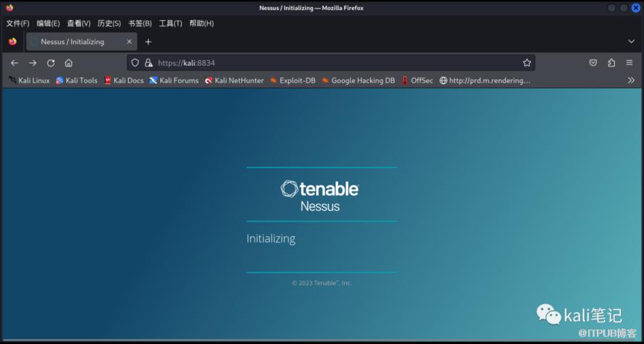
Task: Reload the current Nessus page
Action: 51,63
